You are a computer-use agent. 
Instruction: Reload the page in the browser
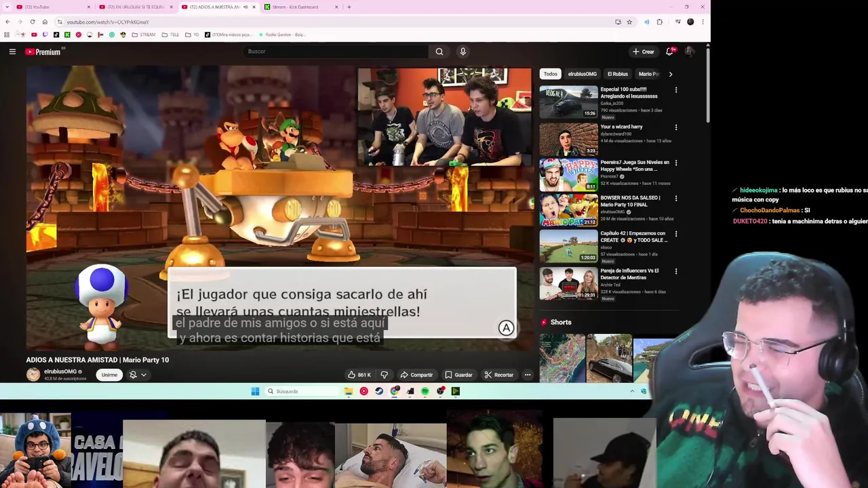pyautogui.click(x=33, y=22)
